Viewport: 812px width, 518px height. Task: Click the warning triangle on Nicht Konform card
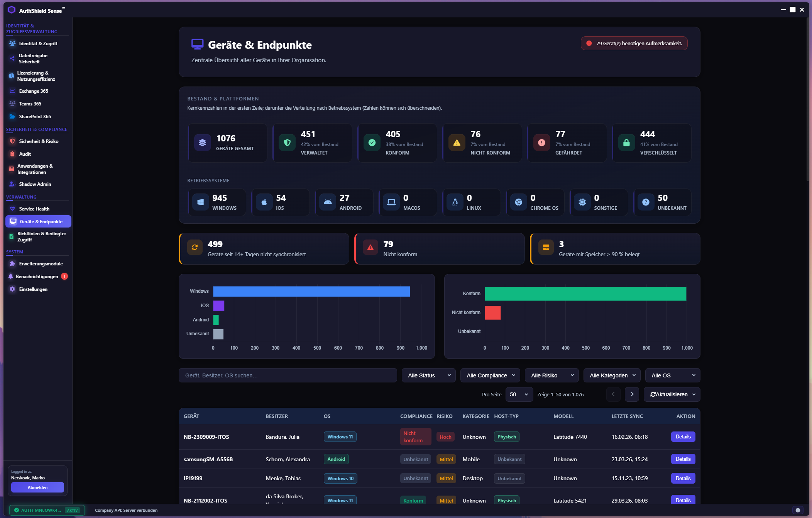(x=457, y=143)
